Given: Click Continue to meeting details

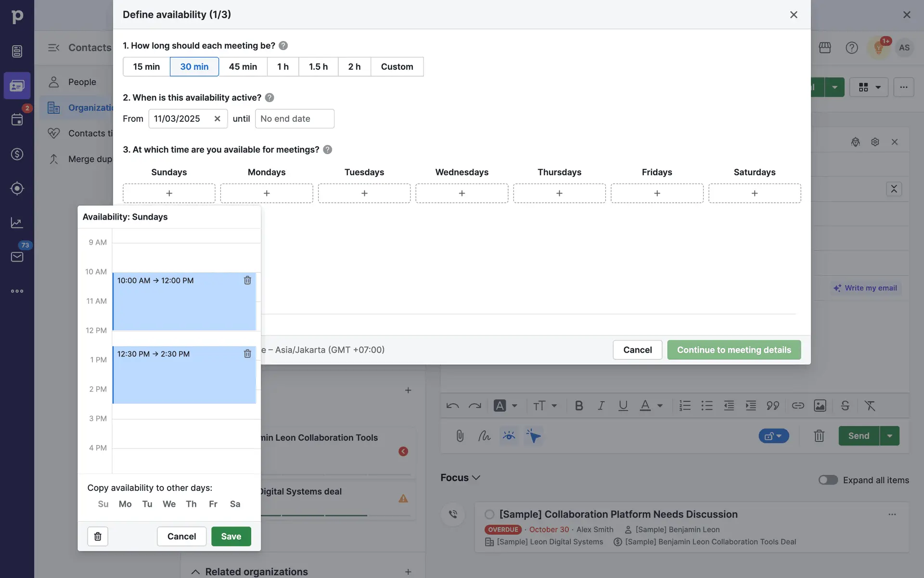Looking at the screenshot, I should 733,350.
